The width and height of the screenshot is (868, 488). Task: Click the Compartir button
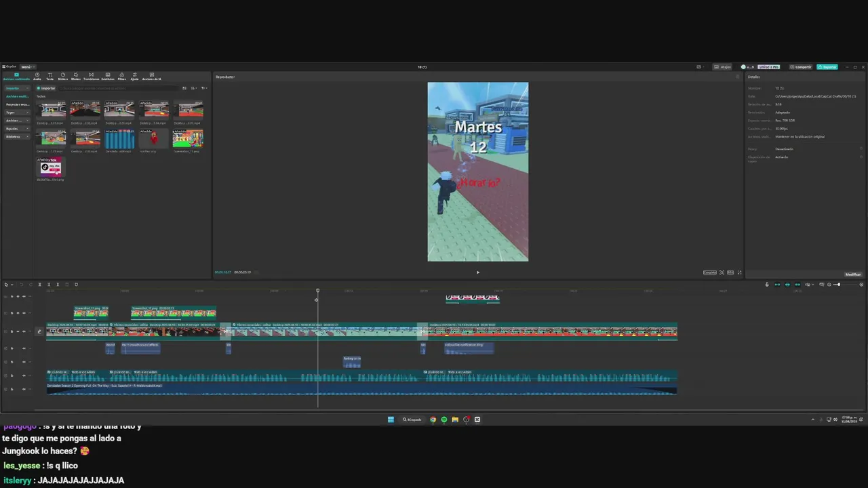pos(801,67)
